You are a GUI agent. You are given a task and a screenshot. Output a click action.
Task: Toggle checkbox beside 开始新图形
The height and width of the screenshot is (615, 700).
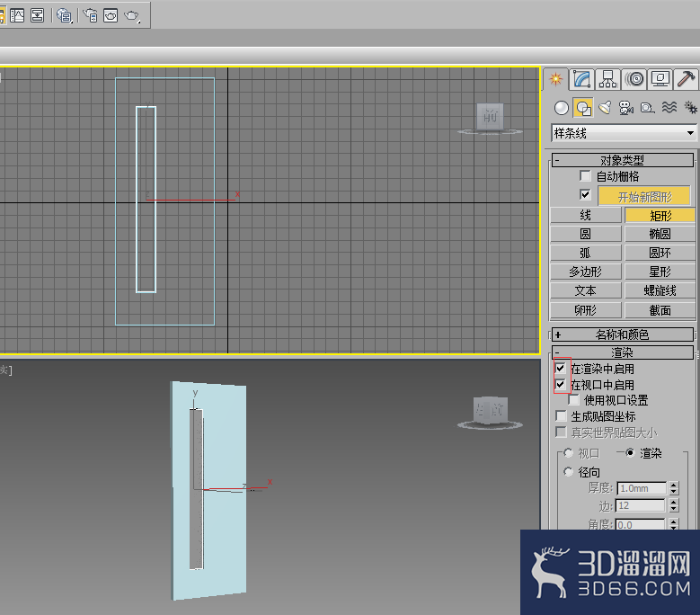585,195
